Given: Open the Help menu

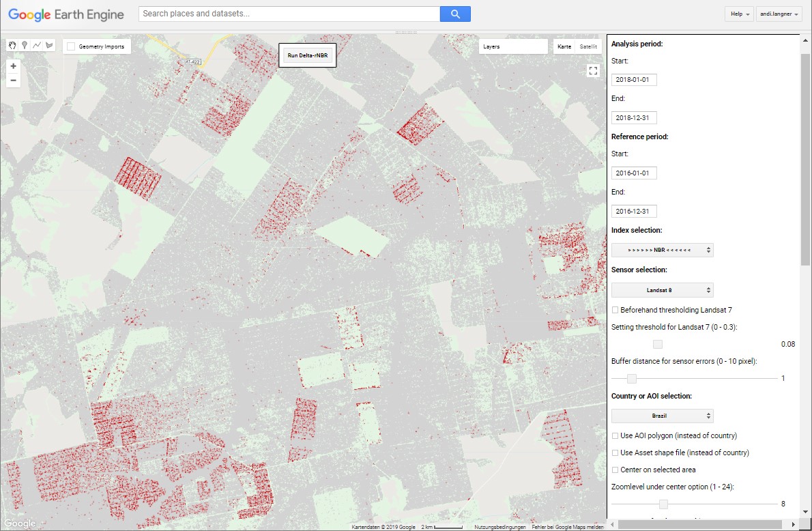Looking at the screenshot, I should coord(739,14).
